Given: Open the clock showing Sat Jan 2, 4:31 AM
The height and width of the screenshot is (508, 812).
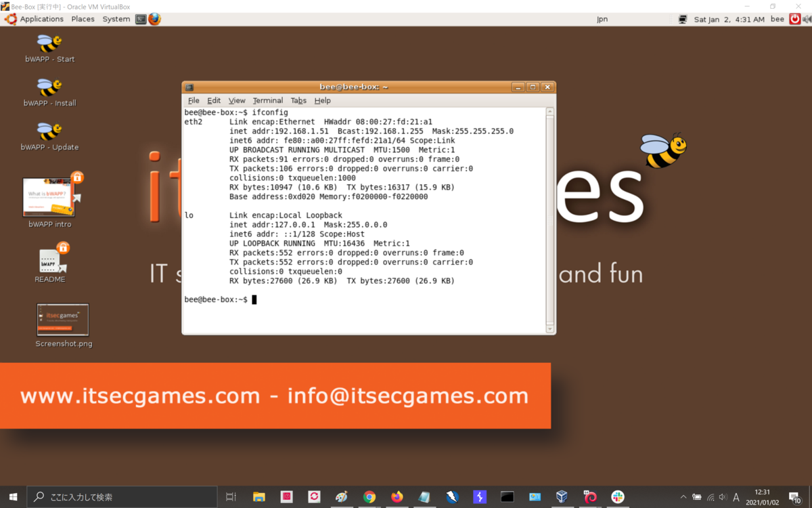Looking at the screenshot, I should tap(729, 19).
